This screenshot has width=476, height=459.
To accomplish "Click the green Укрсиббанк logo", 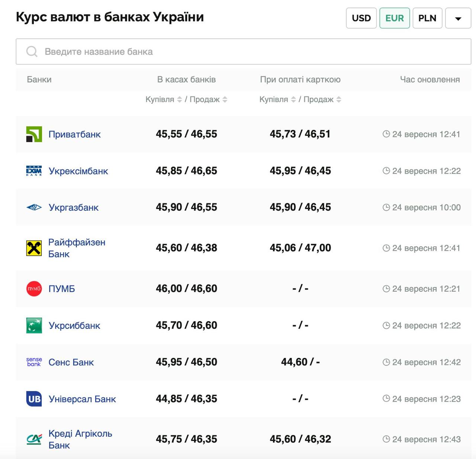I will click(34, 326).
